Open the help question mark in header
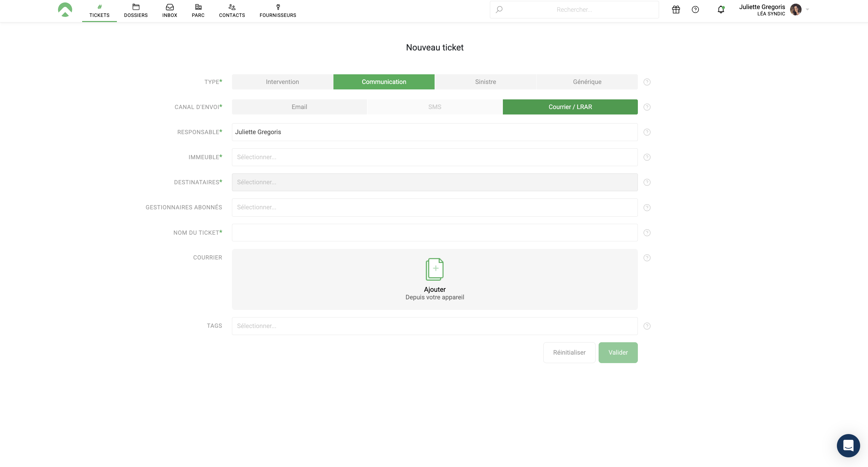Image resolution: width=868 pixels, height=467 pixels. point(695,9)
